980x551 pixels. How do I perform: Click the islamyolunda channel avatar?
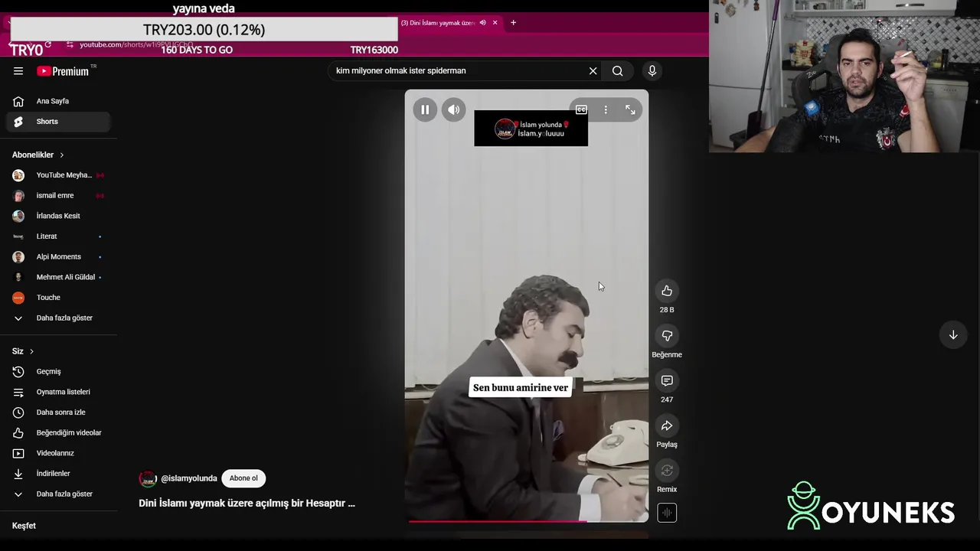click(148, 479)
